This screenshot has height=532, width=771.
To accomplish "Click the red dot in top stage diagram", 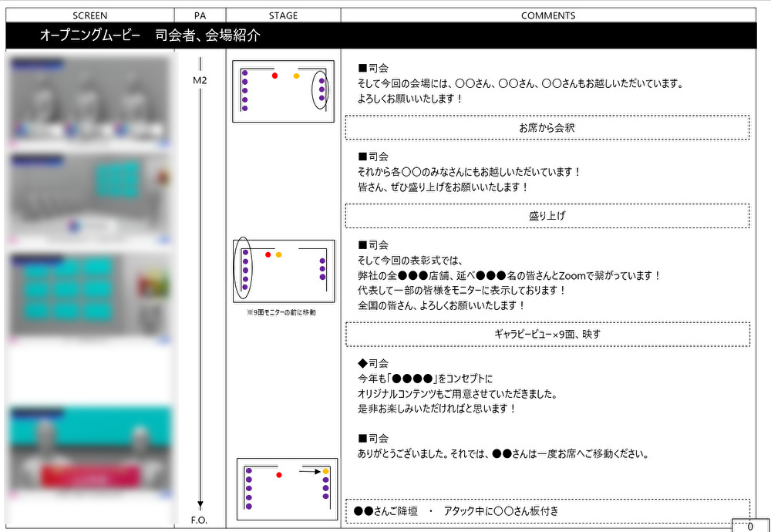I will point(274,76).
